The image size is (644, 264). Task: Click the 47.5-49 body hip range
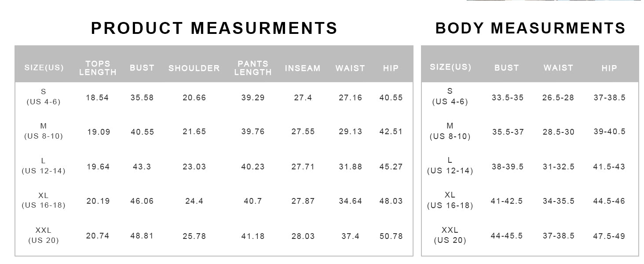tap(609, 236)
